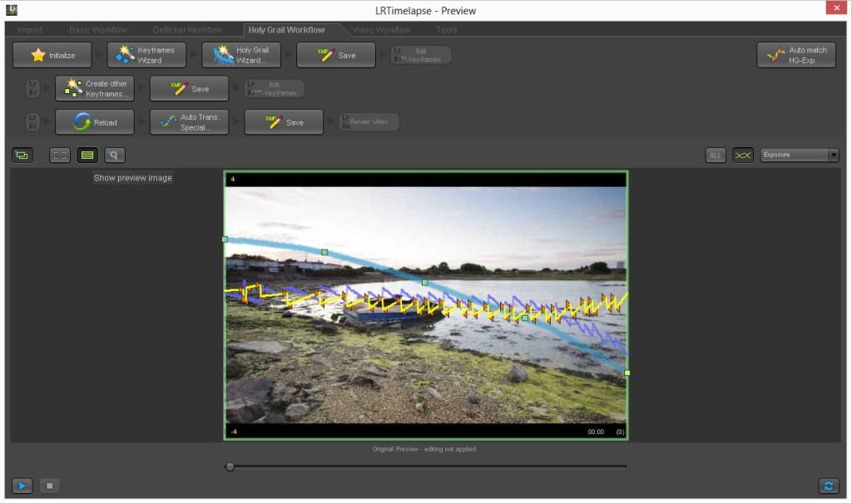The width and height of the screenshot is (852, 504).
Task: Click the Render Video button
Action: pyautogui.click(x=369, y=121)
